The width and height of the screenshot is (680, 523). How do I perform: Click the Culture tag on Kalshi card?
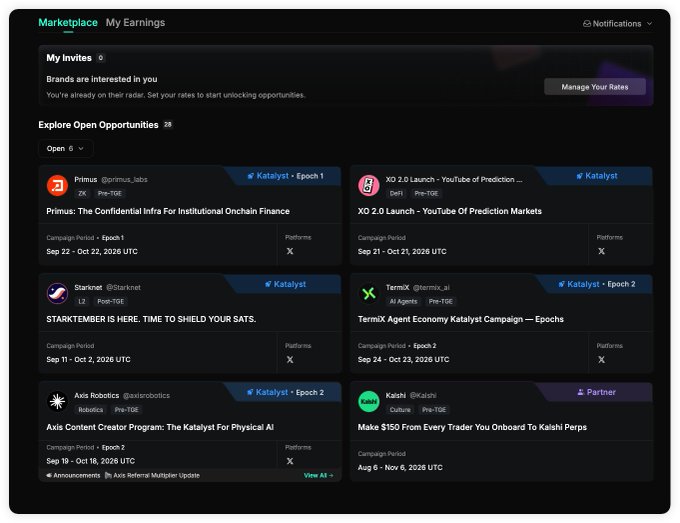tap(400, 409)
